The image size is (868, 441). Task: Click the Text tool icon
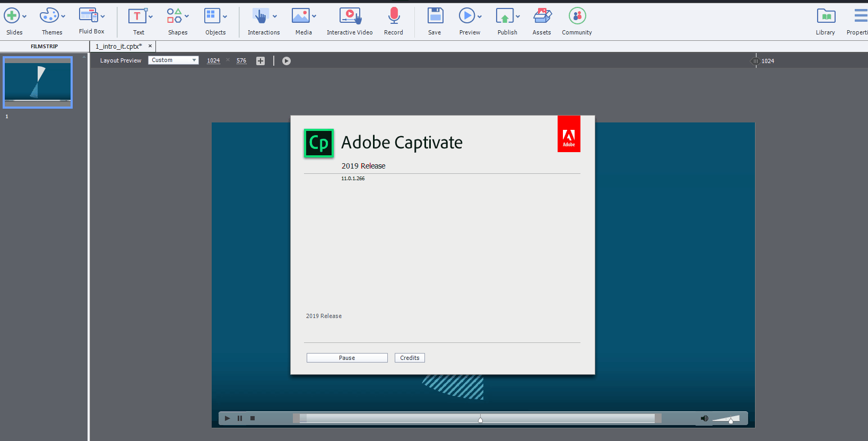point(137,16)
